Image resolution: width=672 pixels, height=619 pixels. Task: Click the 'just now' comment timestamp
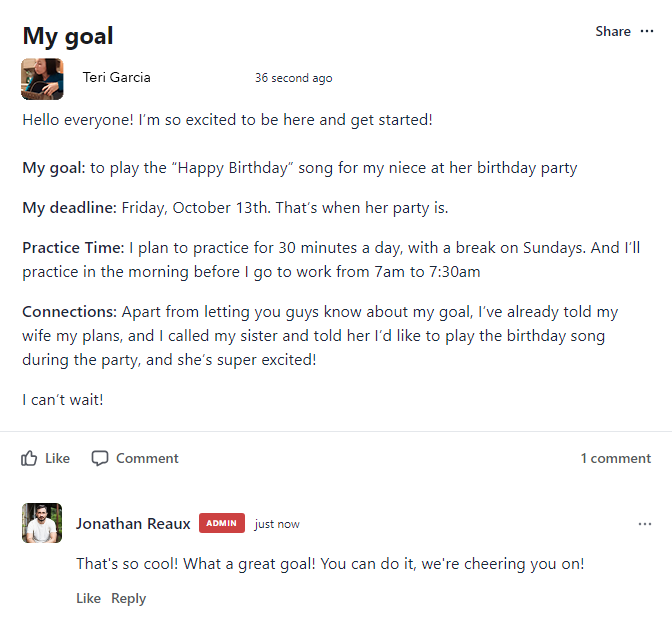click(x=277, y=524)
